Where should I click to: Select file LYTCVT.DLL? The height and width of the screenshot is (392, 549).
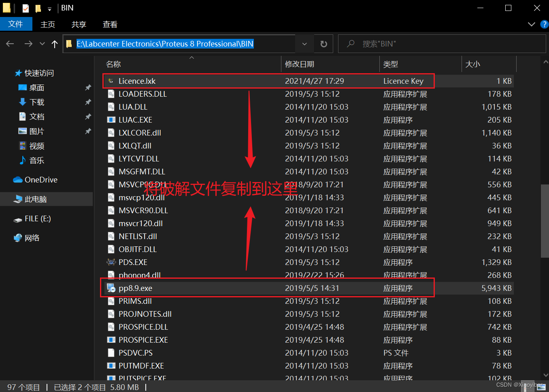139,159
